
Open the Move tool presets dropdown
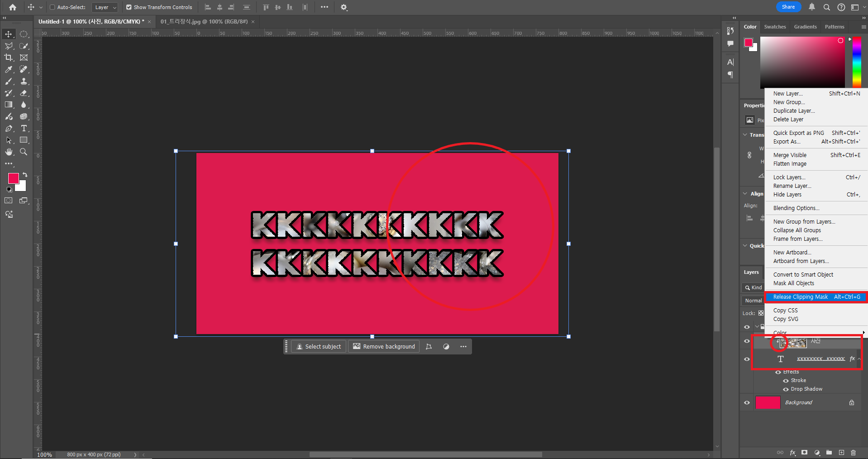pyautogui.click(x=41, y=7)
